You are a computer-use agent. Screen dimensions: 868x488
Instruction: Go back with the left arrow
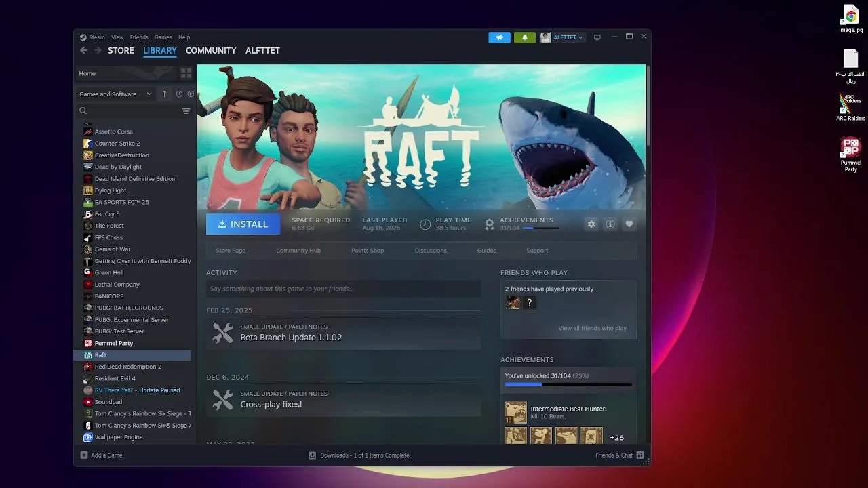pos(83,50)
